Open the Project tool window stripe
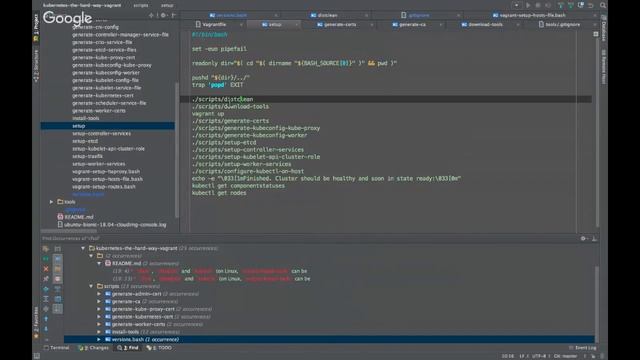The image size is (640, 360). tap(36, 28)
